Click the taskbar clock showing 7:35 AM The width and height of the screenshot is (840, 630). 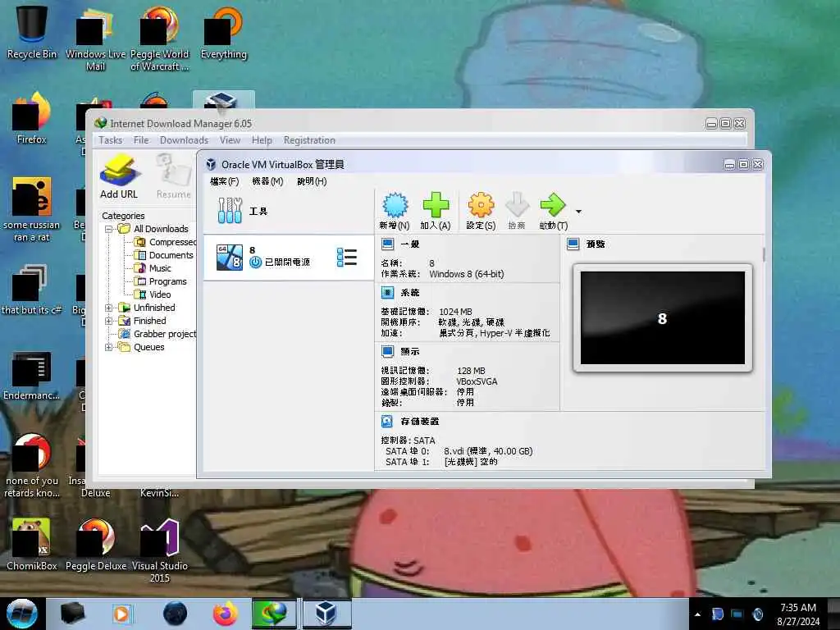[x=798, y=614]
